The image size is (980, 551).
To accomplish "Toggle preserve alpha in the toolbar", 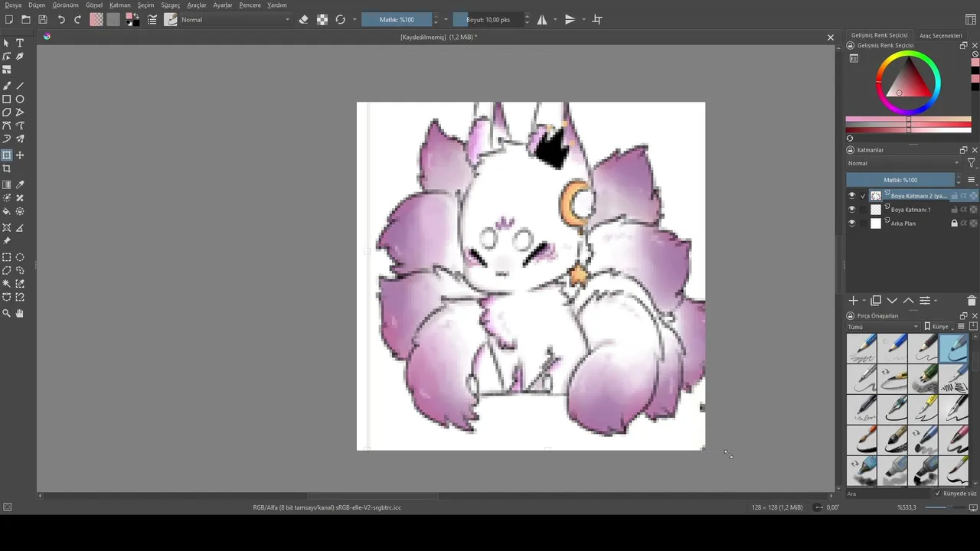I will coord(322,20).
